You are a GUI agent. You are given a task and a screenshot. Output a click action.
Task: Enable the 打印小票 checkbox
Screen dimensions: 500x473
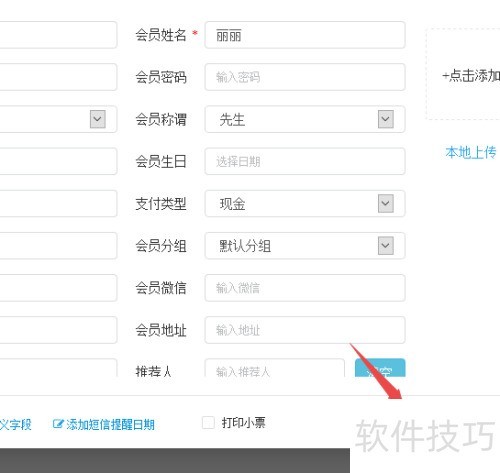coord(208,423)
